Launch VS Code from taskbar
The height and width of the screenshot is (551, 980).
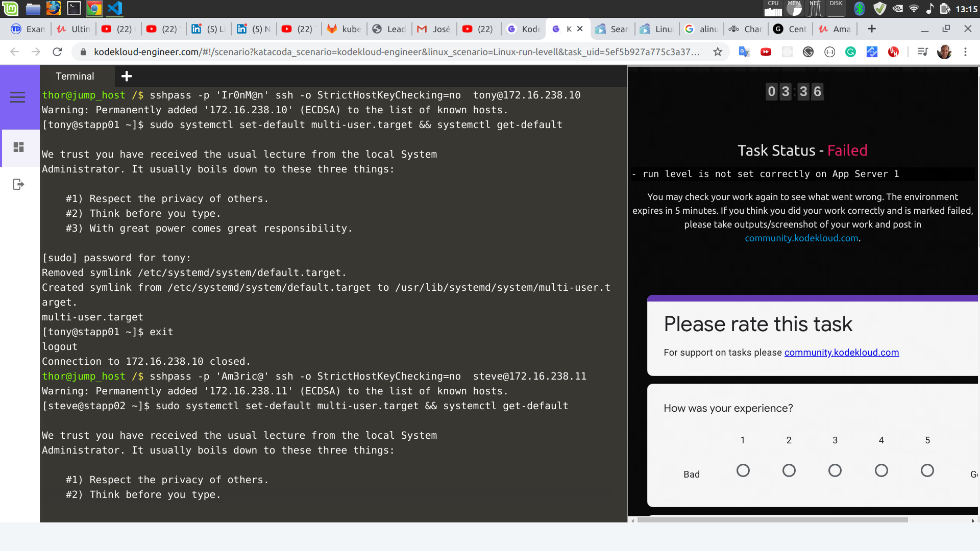point(115,8)
